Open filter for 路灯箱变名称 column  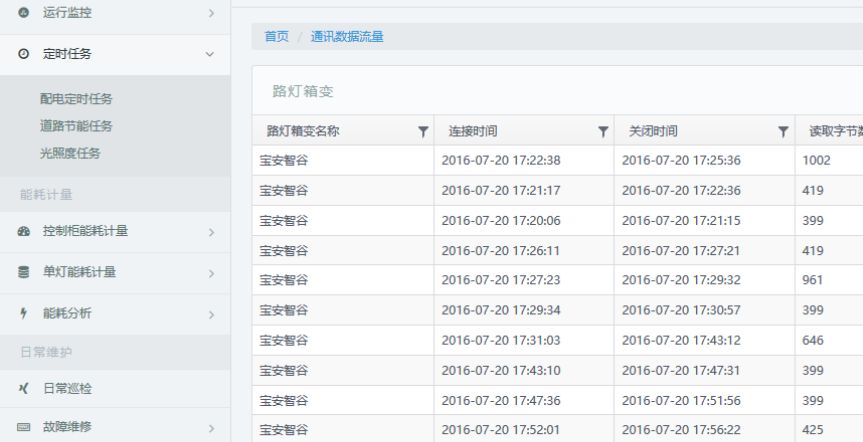[x=423, y=131]
